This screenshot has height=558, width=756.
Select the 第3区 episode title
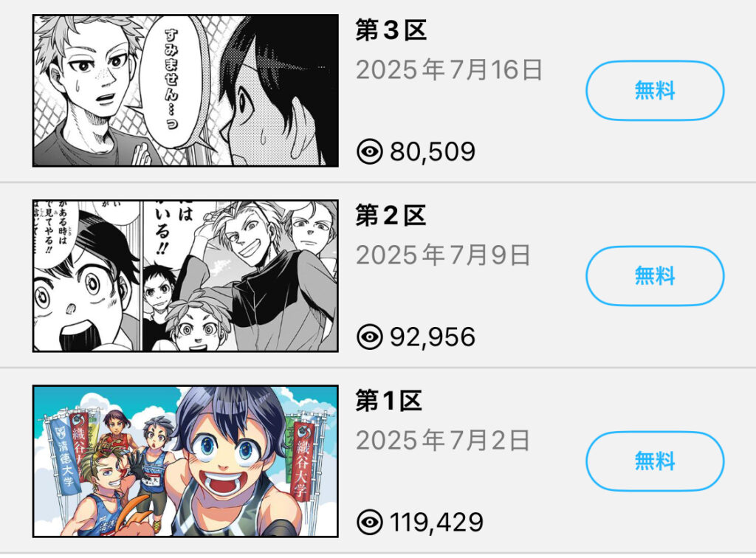tap(391, 30)
